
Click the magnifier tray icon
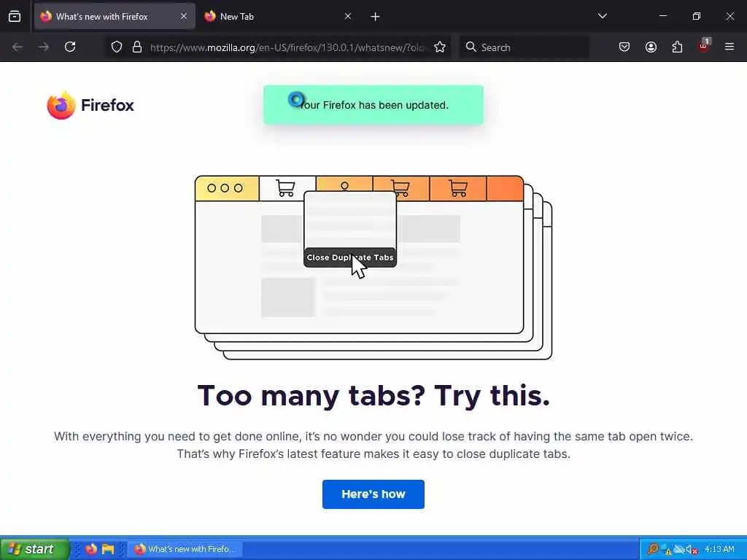[x=653, y=550]
